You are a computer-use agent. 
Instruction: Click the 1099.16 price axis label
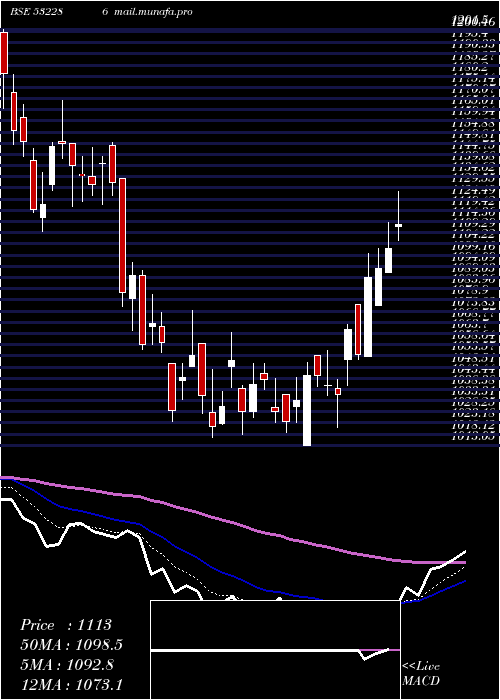tap(473, 246)
